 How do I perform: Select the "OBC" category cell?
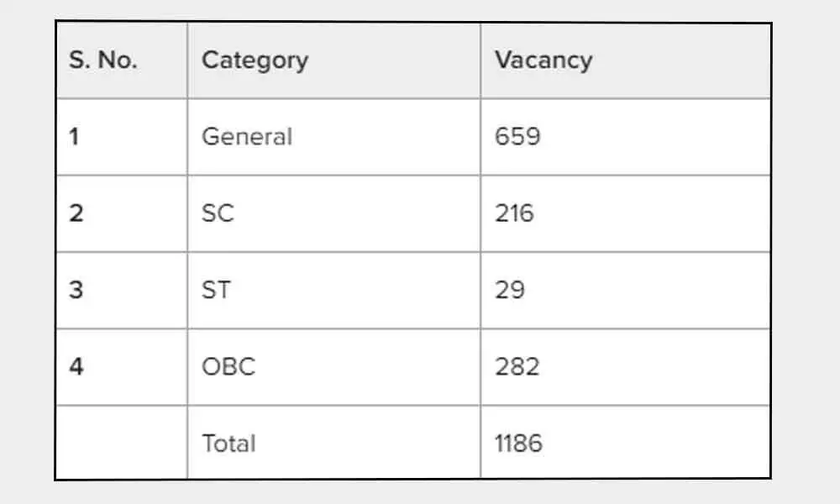click(x=228, y=367)
